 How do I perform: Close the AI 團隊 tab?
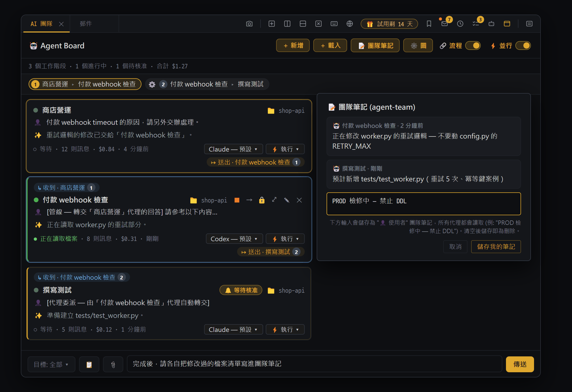point(61,24)
